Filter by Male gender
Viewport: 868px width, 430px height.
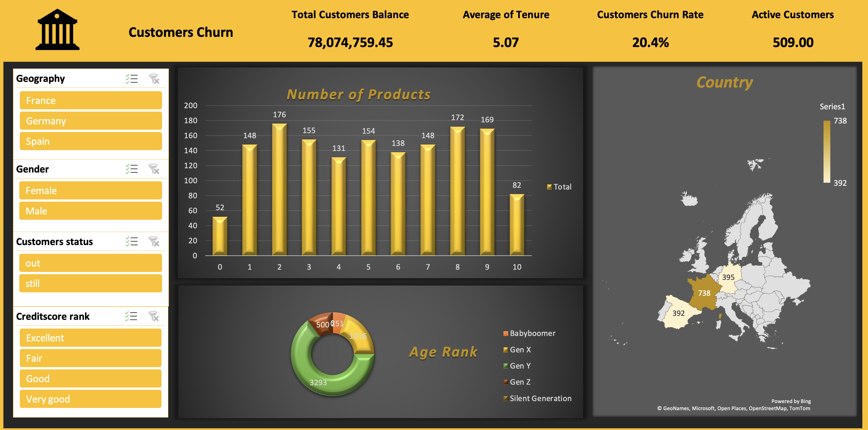tap(91, 211)
